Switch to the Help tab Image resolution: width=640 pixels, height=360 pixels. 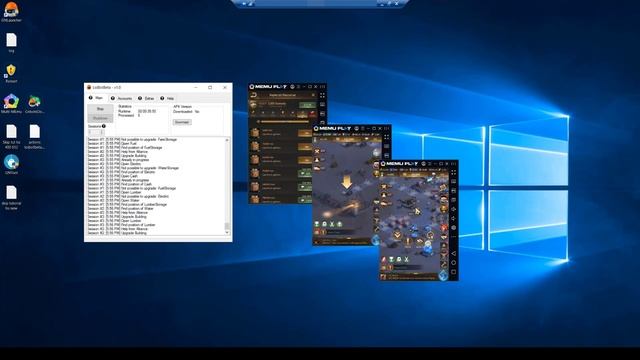coord(167,98)
